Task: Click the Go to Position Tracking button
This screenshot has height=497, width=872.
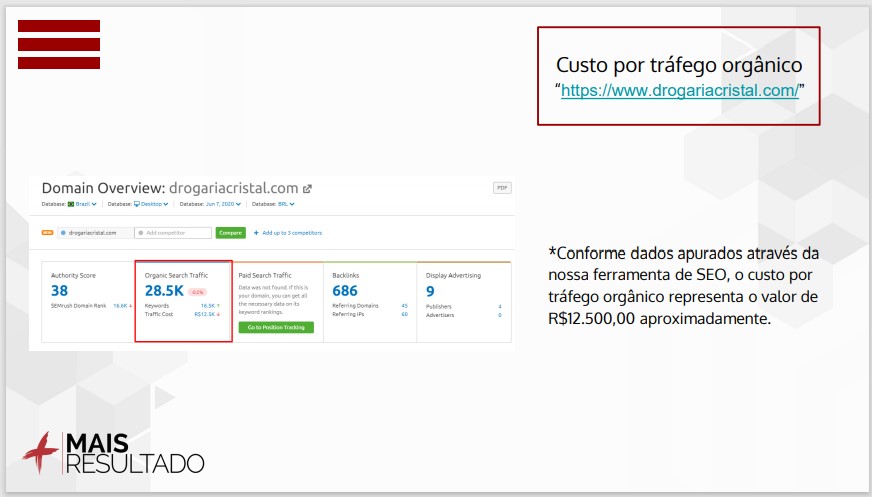Action: (276, 327)
